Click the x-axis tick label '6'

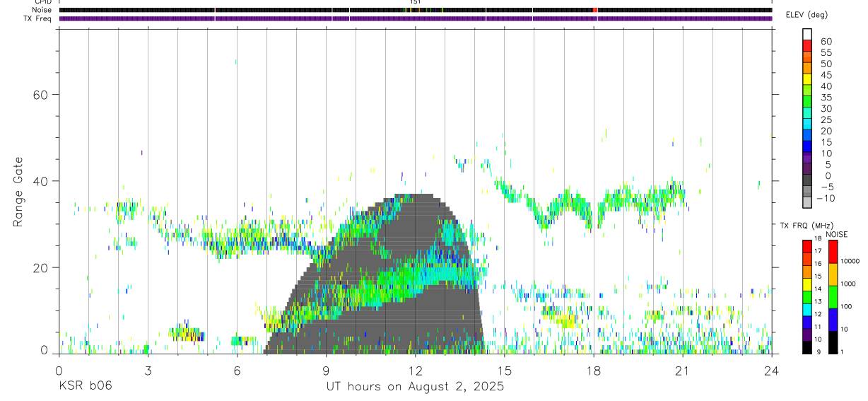237,371
